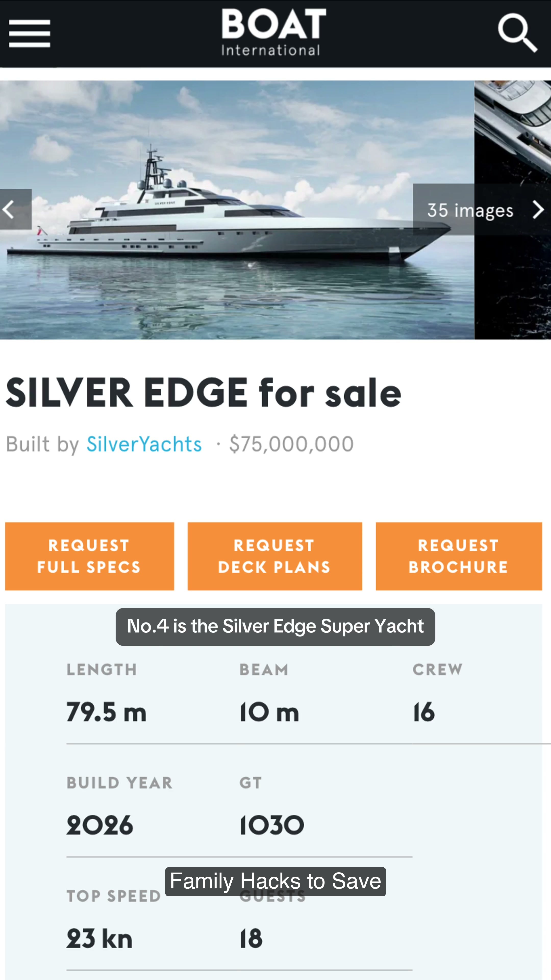The height and width of the screenshot is (980, 551).
Task: Open the SilverYachts builder link
Action: 144,444
